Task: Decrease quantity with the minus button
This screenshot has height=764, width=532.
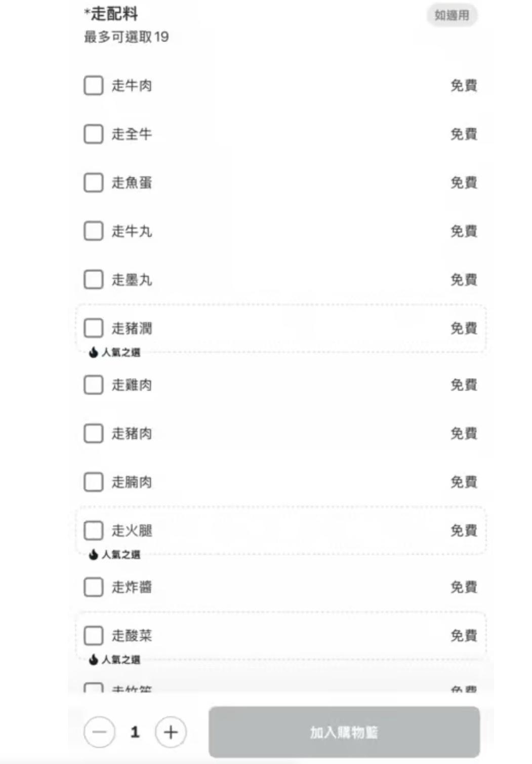Action: (x=99, y=732)
